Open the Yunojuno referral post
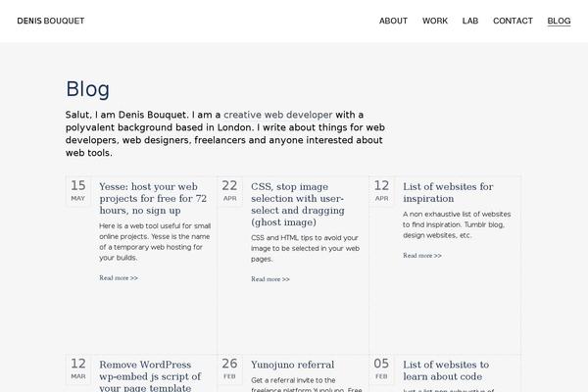This screenshot has height=392, width=588. coord(292,365)
